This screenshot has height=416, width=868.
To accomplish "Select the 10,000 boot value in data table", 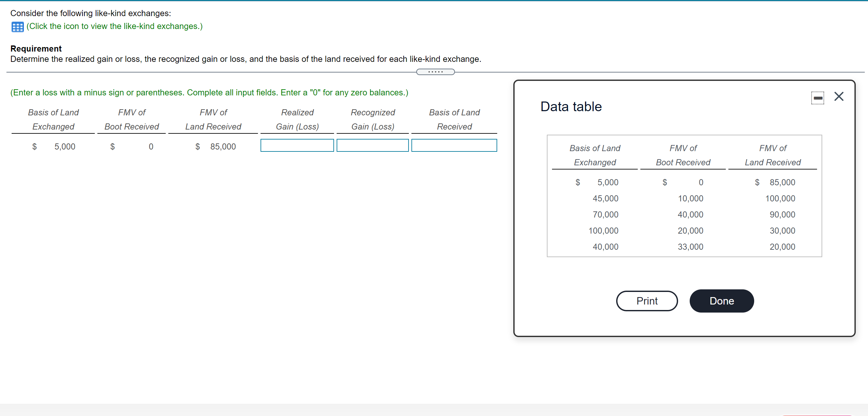I will click(x=690, y=198).
